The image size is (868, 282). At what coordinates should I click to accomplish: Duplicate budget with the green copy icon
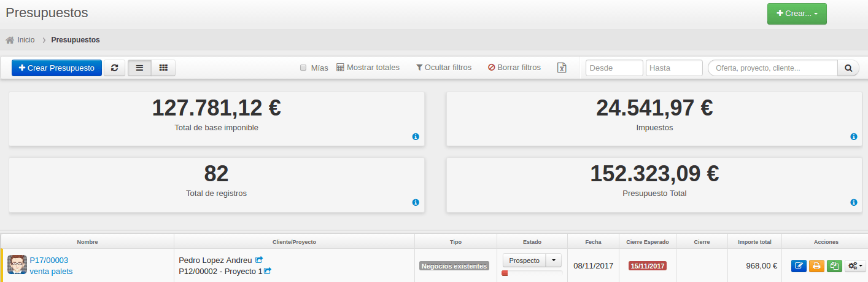tap(834, 266)
